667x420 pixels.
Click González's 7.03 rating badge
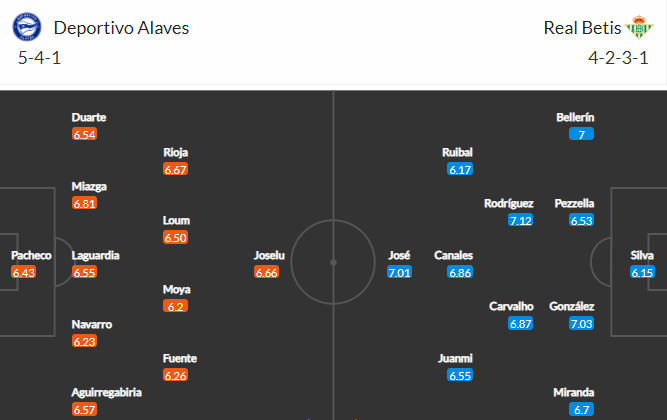click(581, 324)
